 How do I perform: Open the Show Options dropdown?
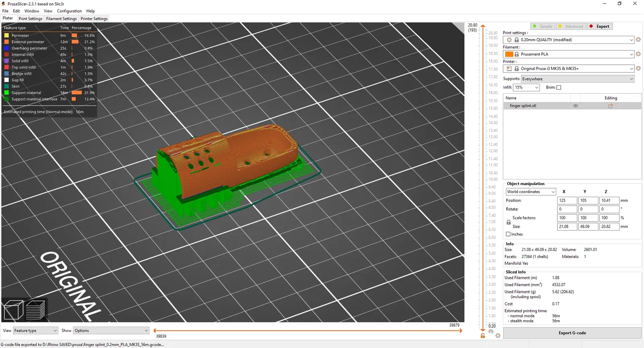[x=111, y=331]
